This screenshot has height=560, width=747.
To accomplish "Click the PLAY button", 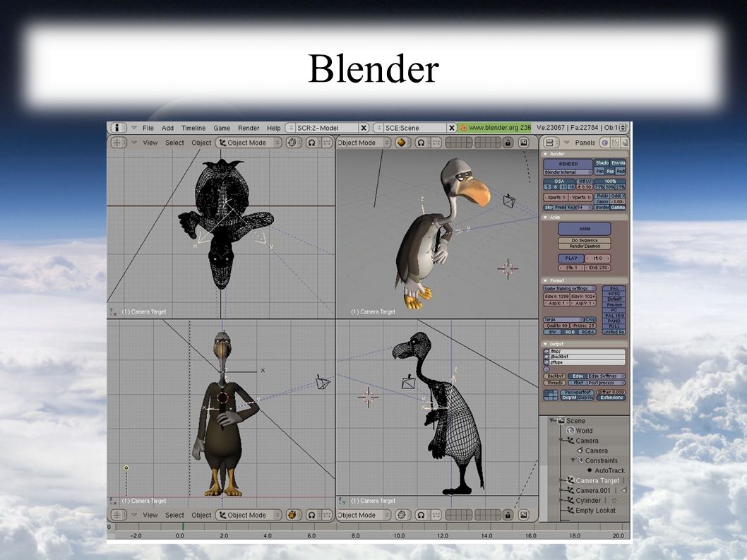I will pyautogui.click(x=570, y=258).
